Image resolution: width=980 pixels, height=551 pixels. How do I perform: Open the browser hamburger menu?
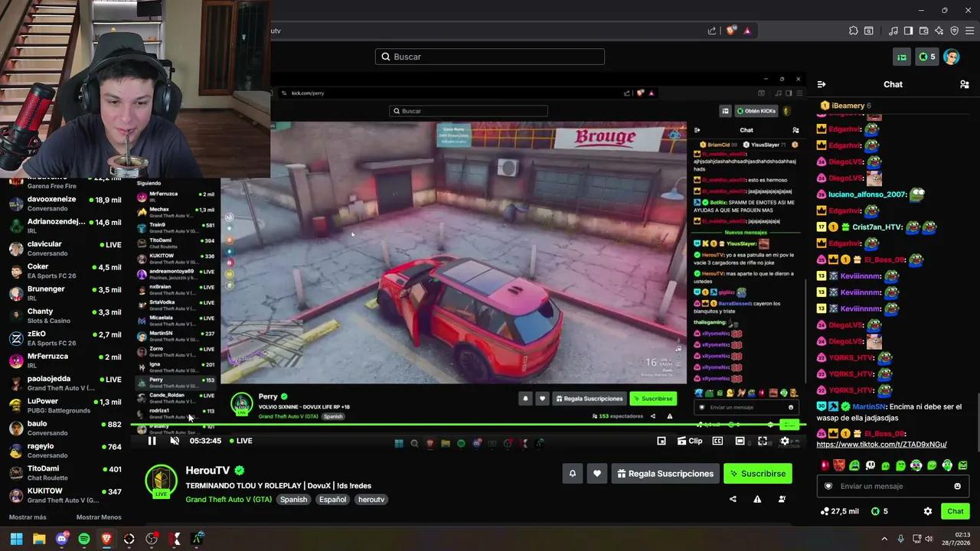[x=969, y=31]
